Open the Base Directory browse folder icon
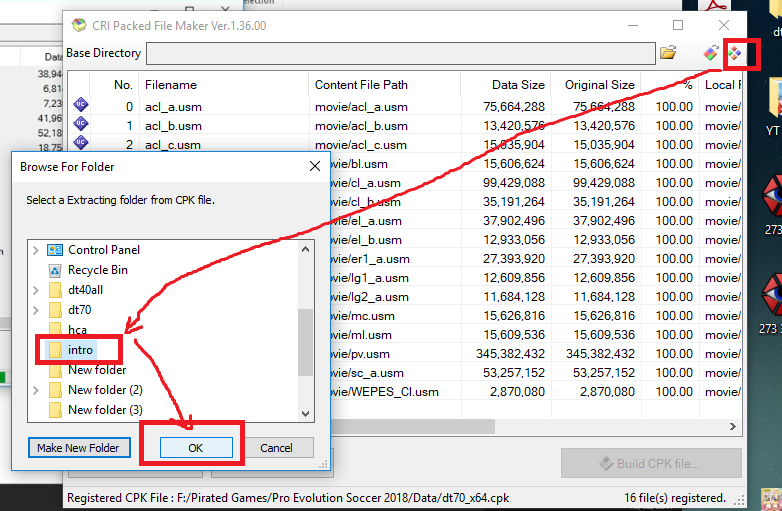This screenshot has width=782, height=511. [x=668, y=52]
